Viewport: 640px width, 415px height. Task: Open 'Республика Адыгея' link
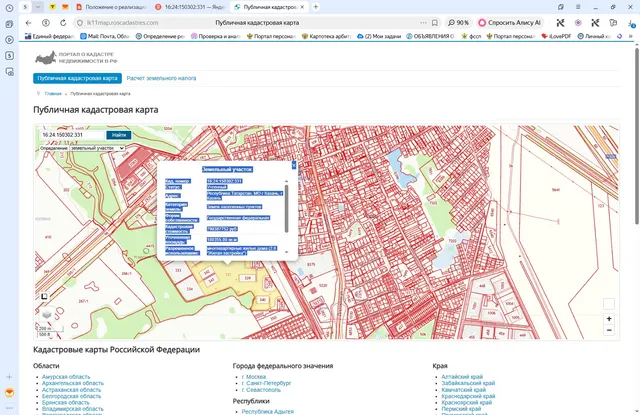click(x=268, y=411)
